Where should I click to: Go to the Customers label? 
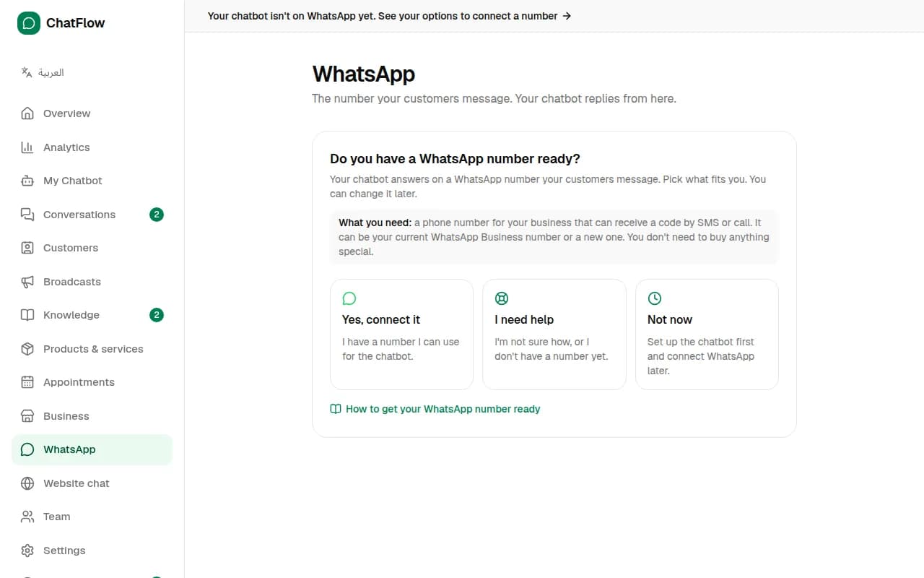click(x=71, y=248)
